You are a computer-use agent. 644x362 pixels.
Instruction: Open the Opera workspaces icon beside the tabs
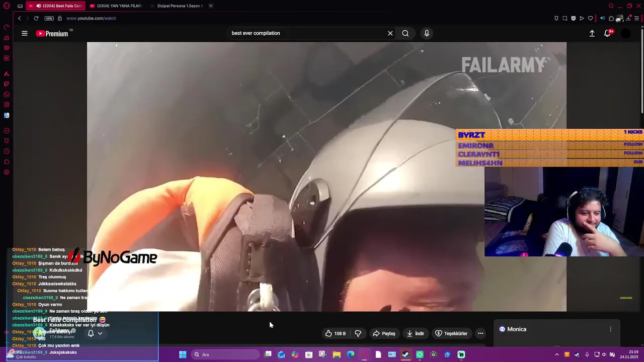20,6
